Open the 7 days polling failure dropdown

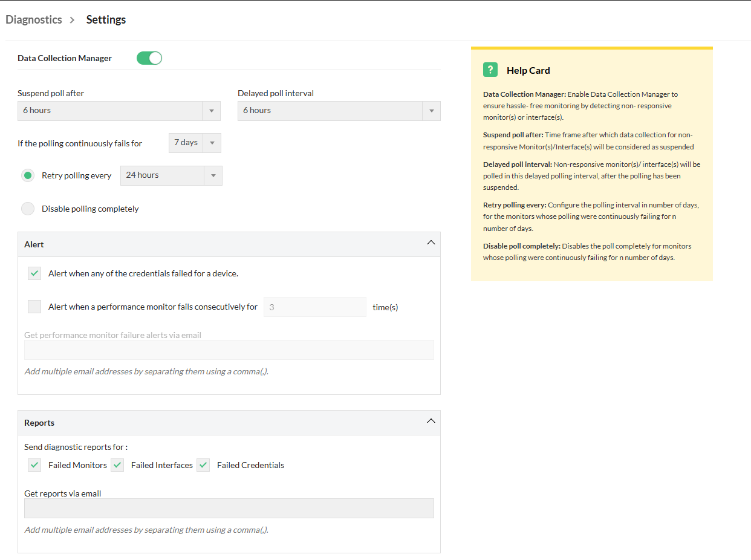point(195,143)
